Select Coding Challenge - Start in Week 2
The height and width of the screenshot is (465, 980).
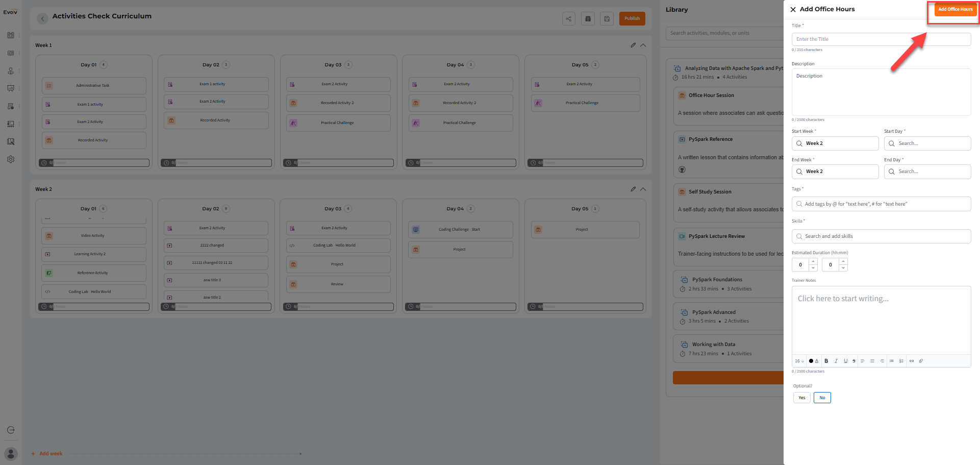tap(461, 230)
